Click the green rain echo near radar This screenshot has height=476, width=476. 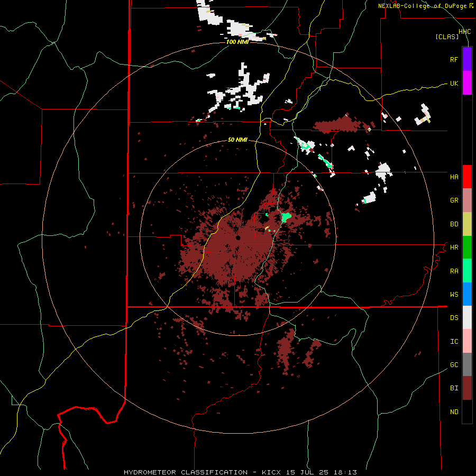coord(286,217)
